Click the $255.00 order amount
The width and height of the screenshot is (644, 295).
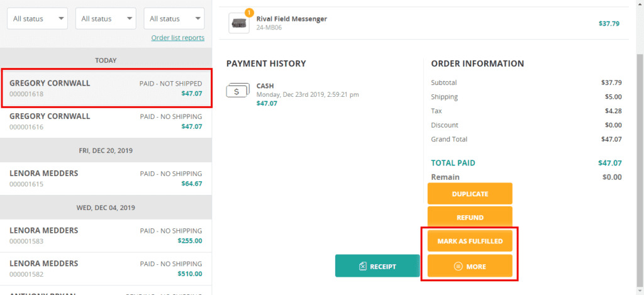point(190,241)
